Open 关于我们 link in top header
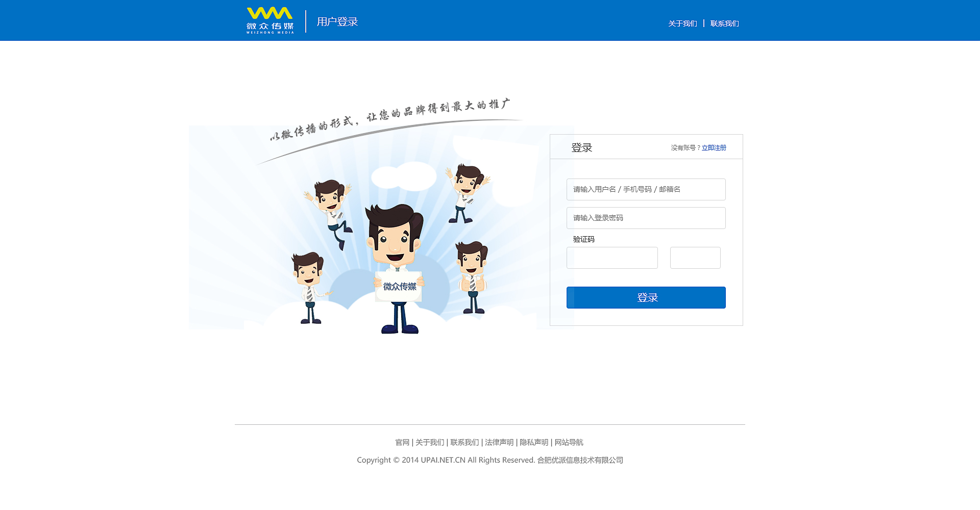Image resolution: width=980 pixels, height=510 pixels. point(682,23)
